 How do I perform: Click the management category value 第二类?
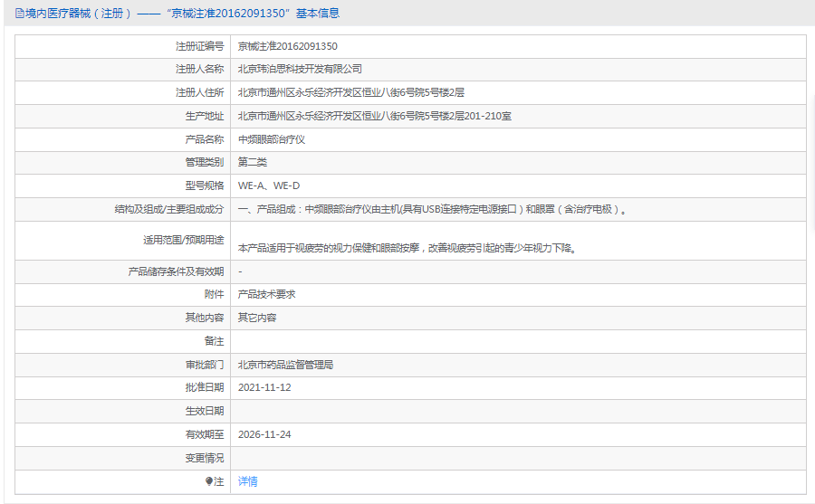pyautogui.click(x=252, y=163)
